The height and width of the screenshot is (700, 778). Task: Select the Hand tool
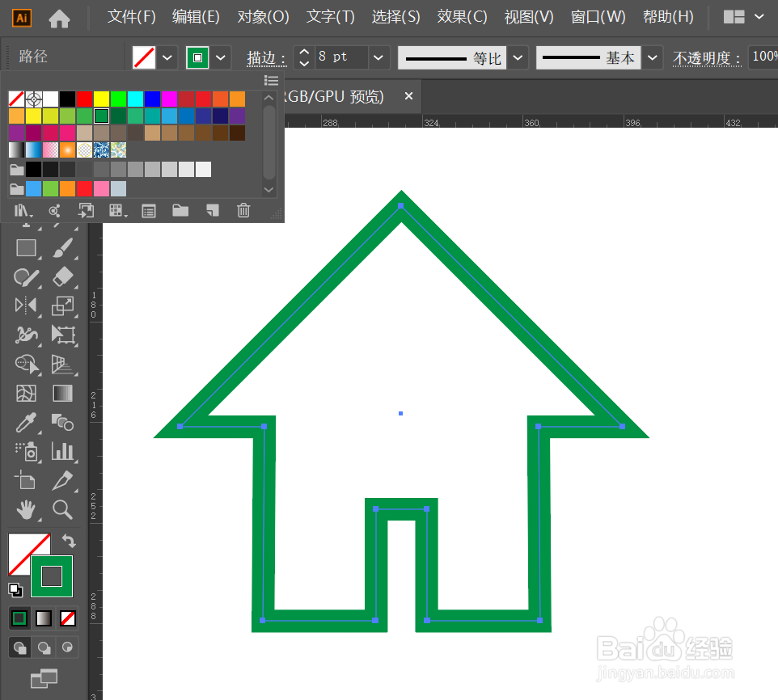(25, 510)
